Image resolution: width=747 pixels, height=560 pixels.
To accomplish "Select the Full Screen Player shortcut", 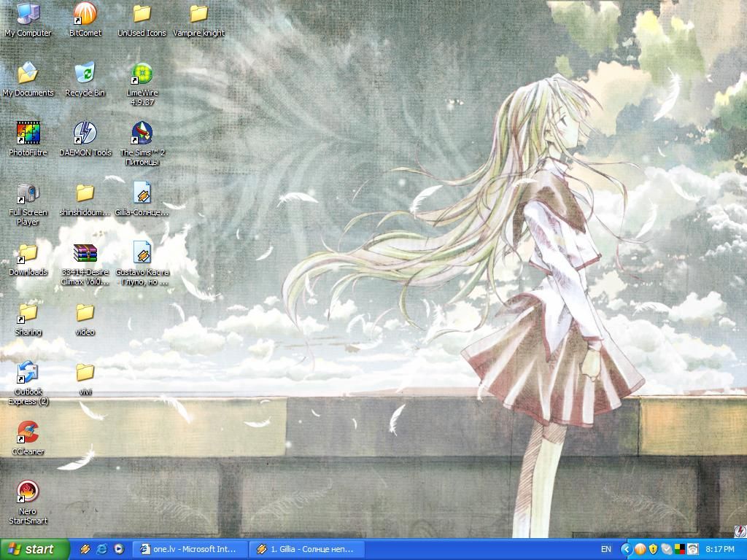I will [28, 204].
